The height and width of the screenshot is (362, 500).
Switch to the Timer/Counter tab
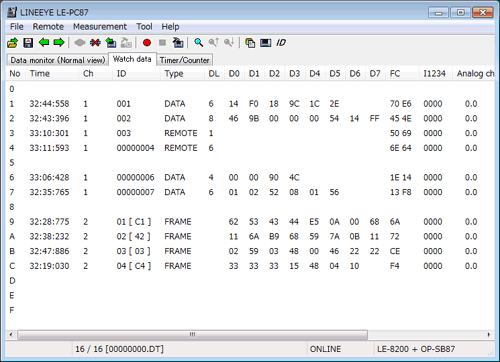184,60
